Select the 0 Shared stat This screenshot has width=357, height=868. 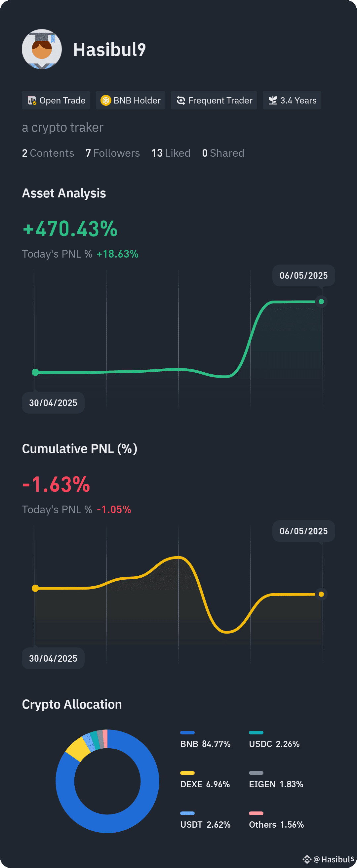(223, 153)
